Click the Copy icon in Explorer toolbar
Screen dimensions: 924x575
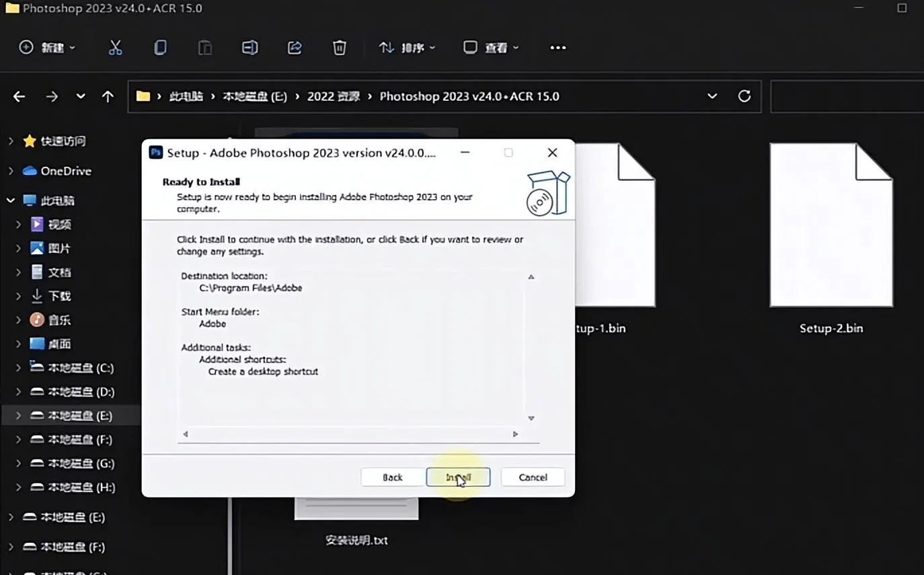click(x=160, y=48)
